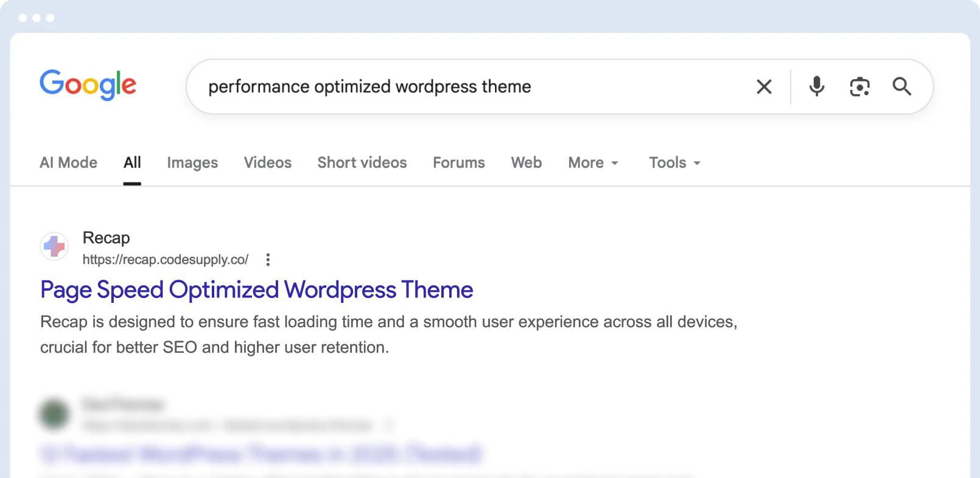This screenshot has width=980, height=478.
Task: Open the Images tab
Action: (192, 162)
